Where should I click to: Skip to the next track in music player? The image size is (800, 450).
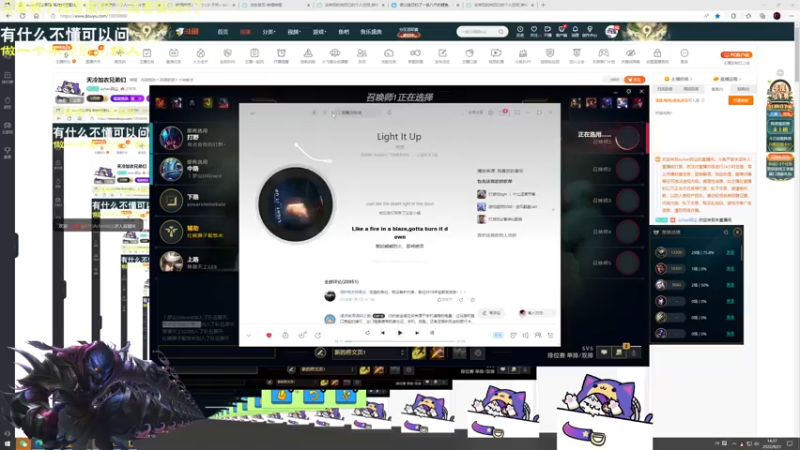tap(417, 333)
